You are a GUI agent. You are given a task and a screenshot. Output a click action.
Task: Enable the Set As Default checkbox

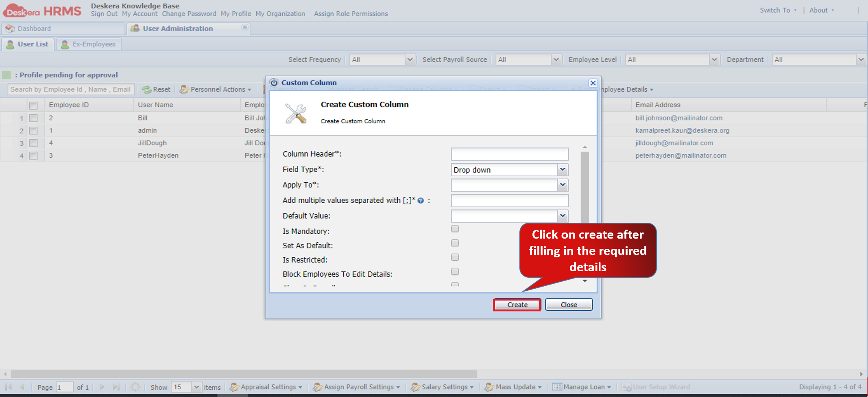point(455,243)
